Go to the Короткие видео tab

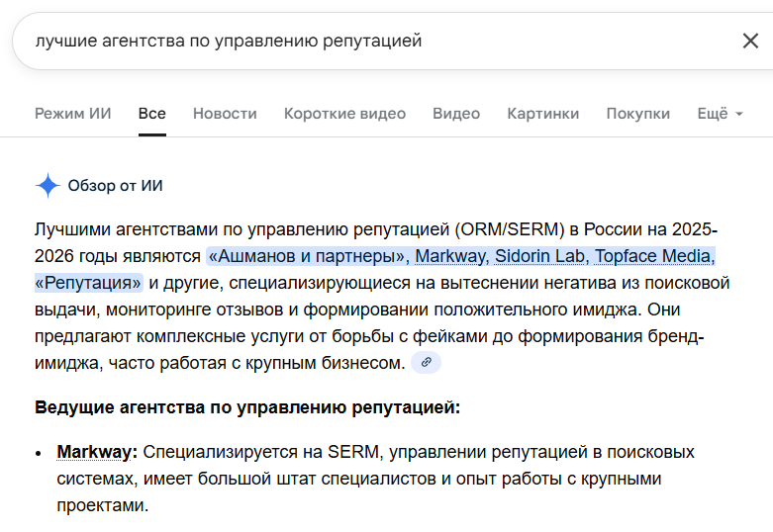[x=344, y=114]
